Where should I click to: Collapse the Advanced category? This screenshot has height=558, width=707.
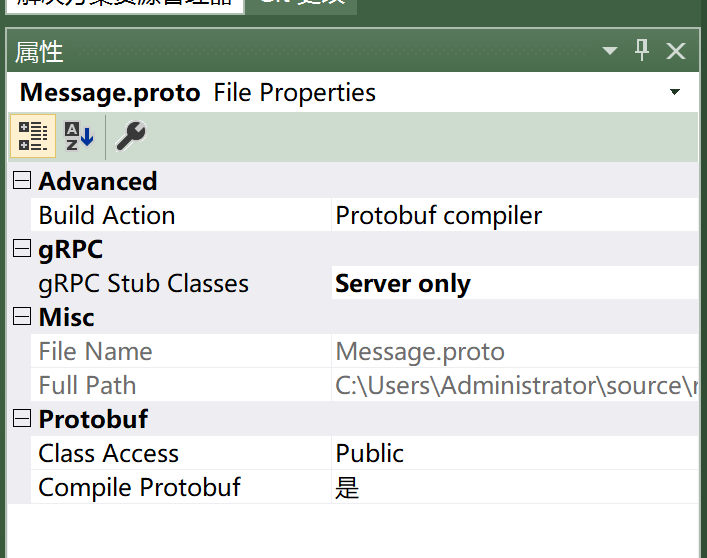coord(20,181)
